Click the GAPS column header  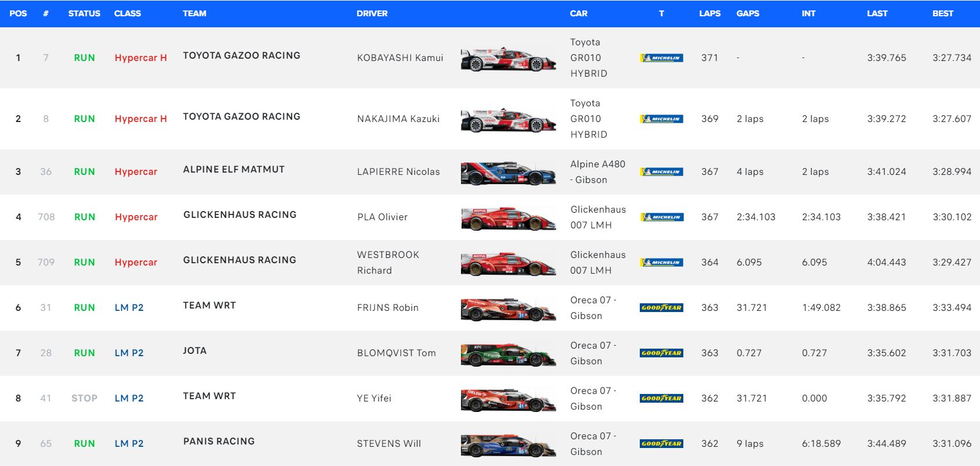pos(748,13)
